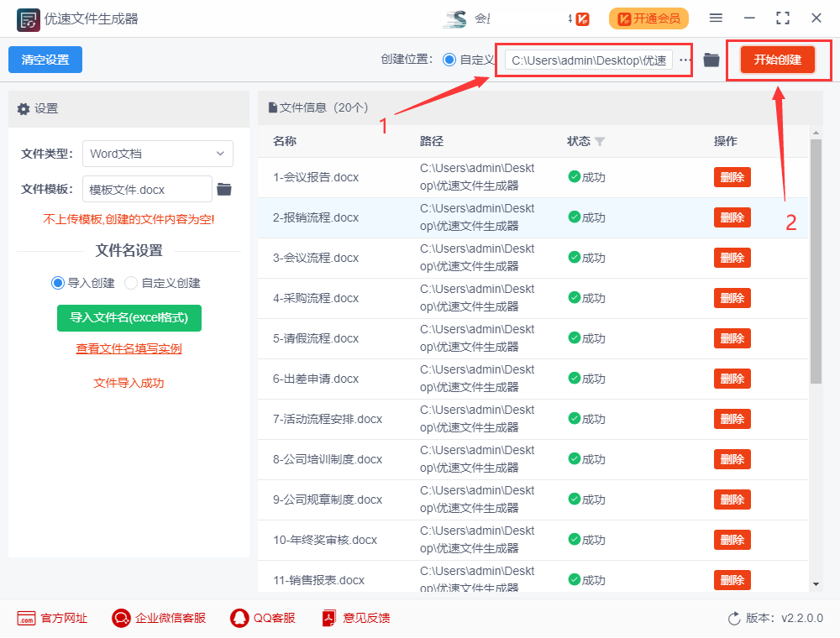The width and height of the screenshot is (840, 638).
Task: Delete the 11-销售报表.docx row
Action: [x=732, y=580]
